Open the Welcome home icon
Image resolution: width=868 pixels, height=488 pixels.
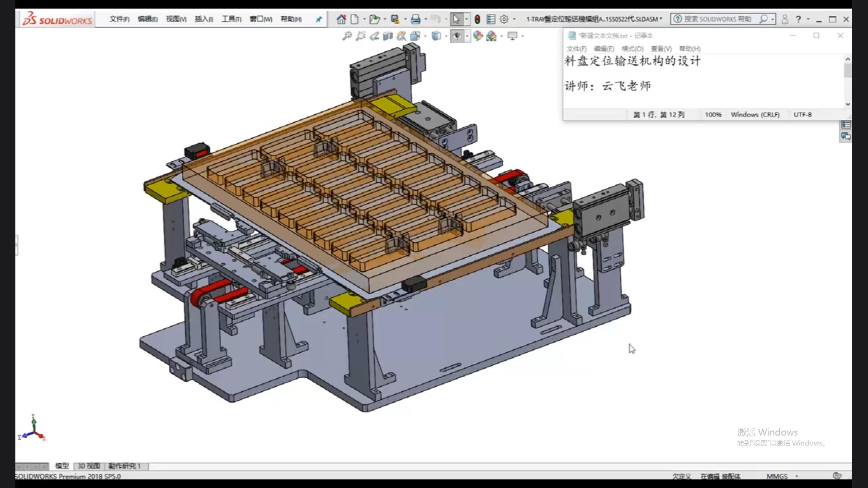[x=341, y=19]
